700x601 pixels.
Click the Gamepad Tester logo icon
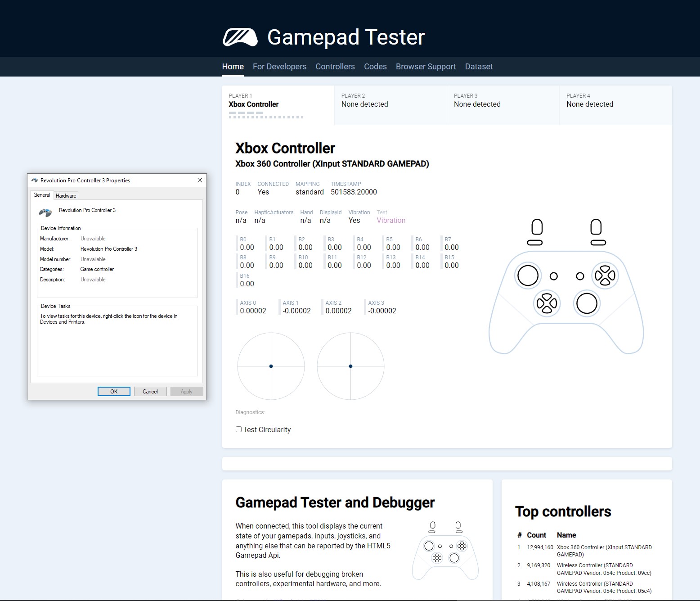click(240, 37)
